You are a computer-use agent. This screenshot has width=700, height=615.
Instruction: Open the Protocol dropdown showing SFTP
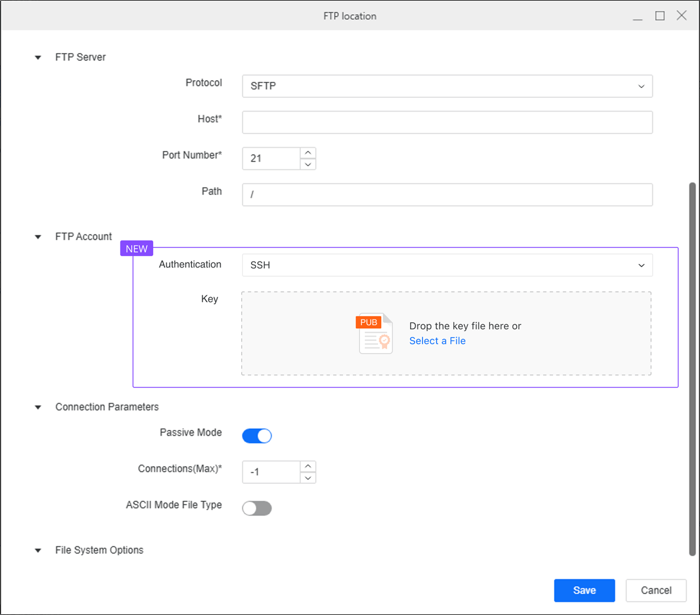click(447, 86)
